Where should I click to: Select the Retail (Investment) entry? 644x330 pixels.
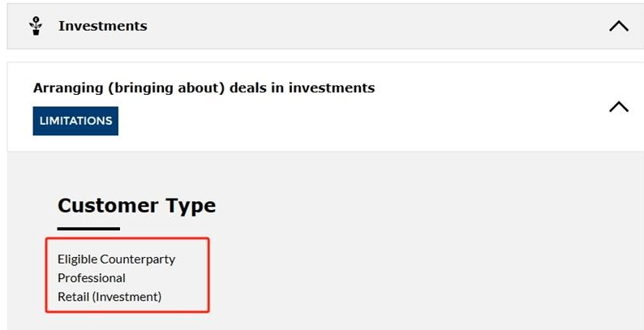pyautogui.click(x=109, y=296)
